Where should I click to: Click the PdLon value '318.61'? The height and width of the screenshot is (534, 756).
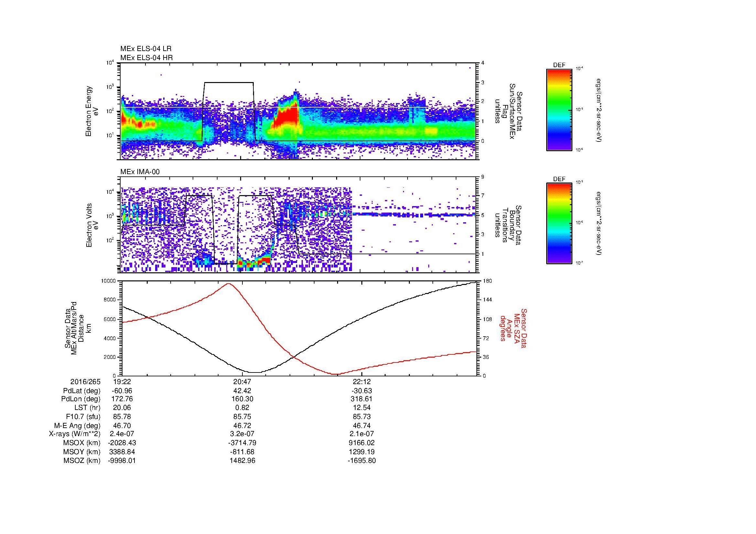[362, 399]
